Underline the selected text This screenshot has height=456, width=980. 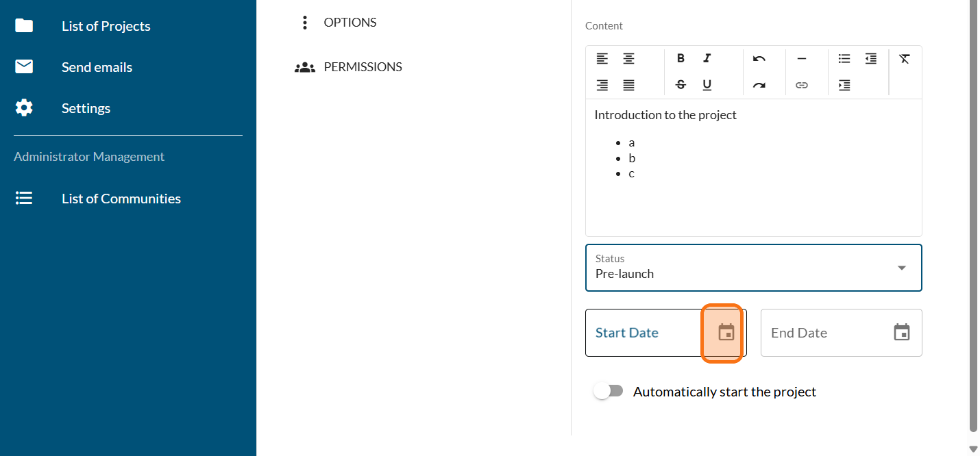(x=707, y=85)
